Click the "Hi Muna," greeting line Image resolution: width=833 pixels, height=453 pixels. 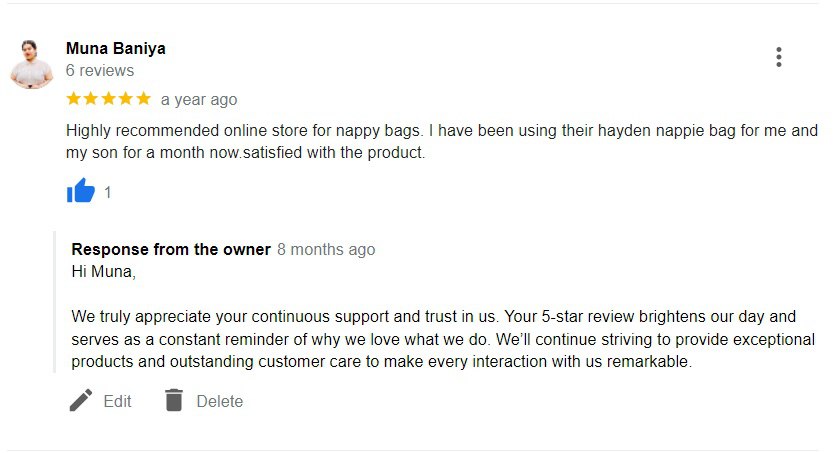[103, 270]
